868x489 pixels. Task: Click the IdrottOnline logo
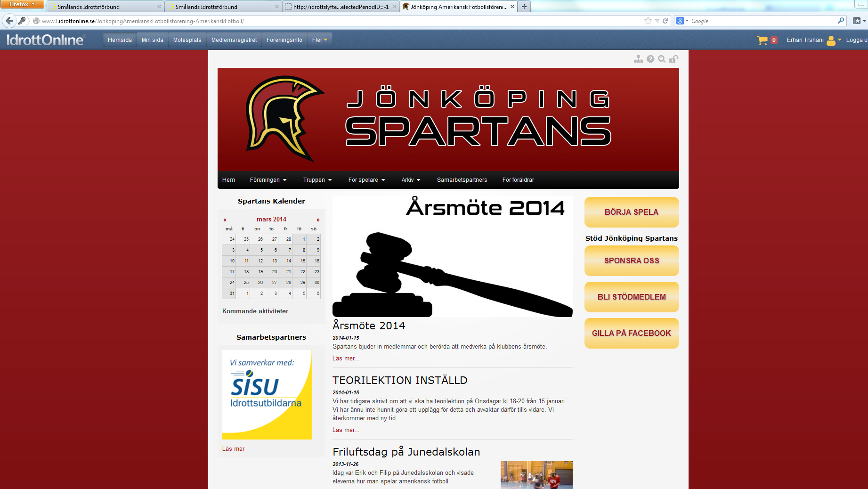tap(46, 40)
